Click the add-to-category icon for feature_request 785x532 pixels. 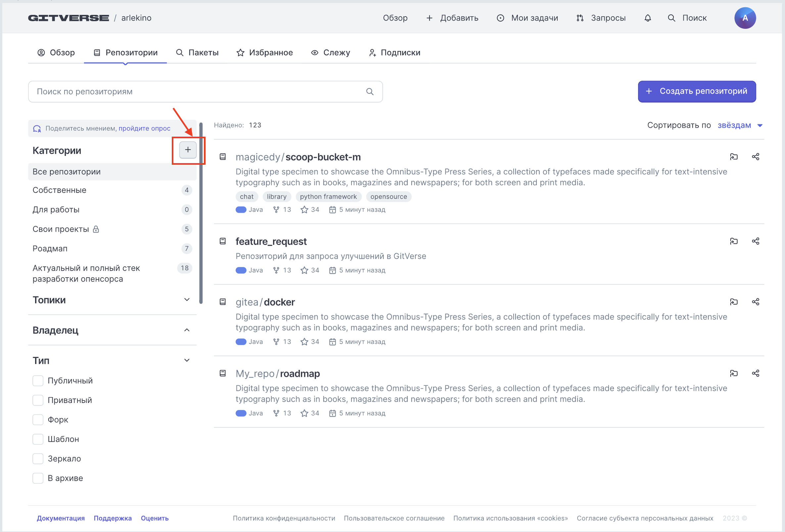click(x=734, y=241)
